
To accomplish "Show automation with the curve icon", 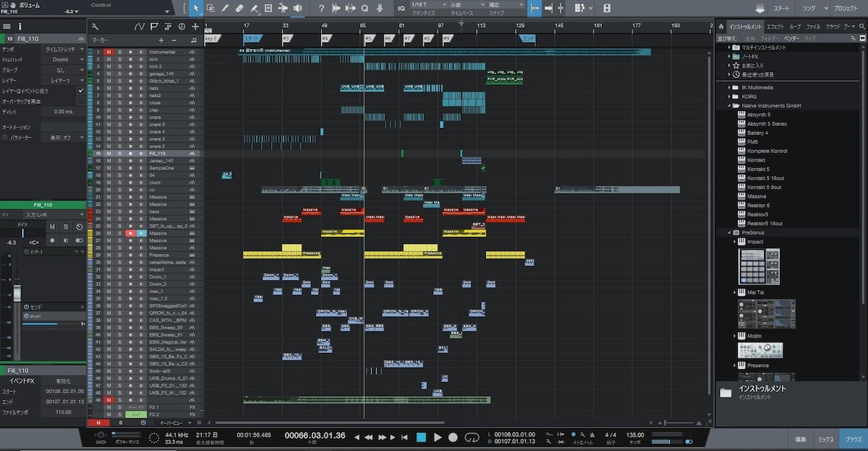I will [x=139, y=26].
